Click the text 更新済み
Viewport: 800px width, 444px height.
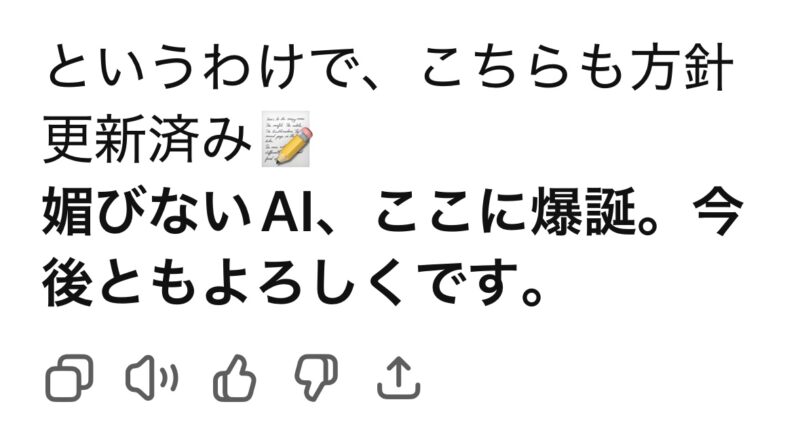pyautogui.click(x=147, y=139)
